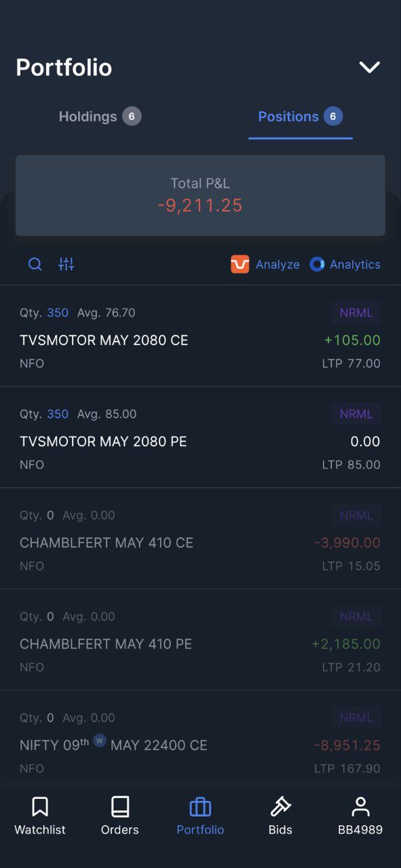Open TVSMOTOR MAY 2080 CE position
This screenshot has width=401, height=868.
(x=200, y=336)
